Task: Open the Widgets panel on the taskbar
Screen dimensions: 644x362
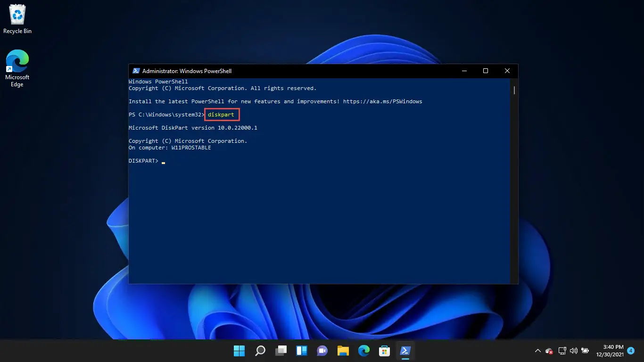Action: pyautogui.click(x=302, y=351)
